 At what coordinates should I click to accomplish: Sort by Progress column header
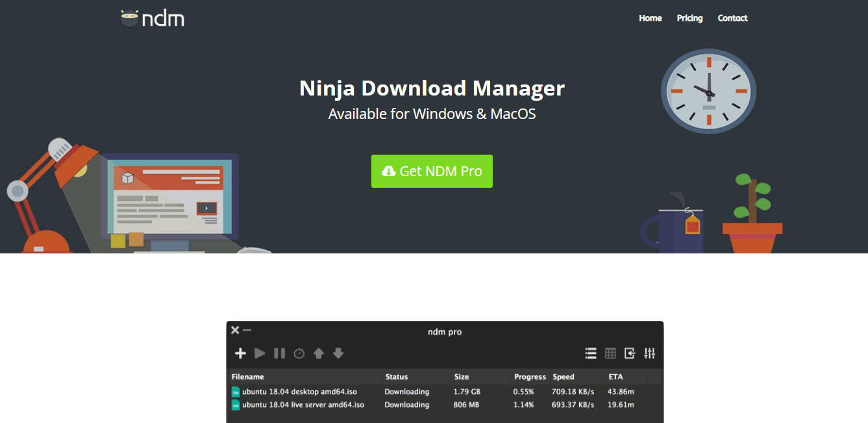(x=530, y=377)
